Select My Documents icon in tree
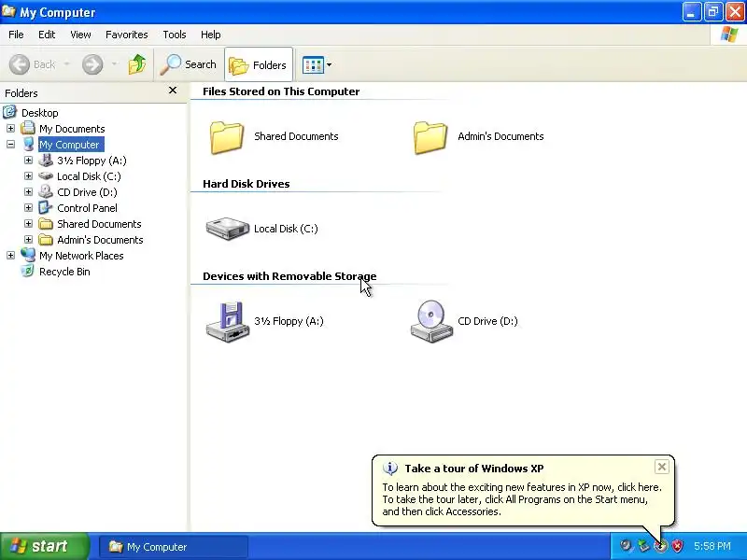The height and width of the screenshot is (560, 747). point(28,128)
